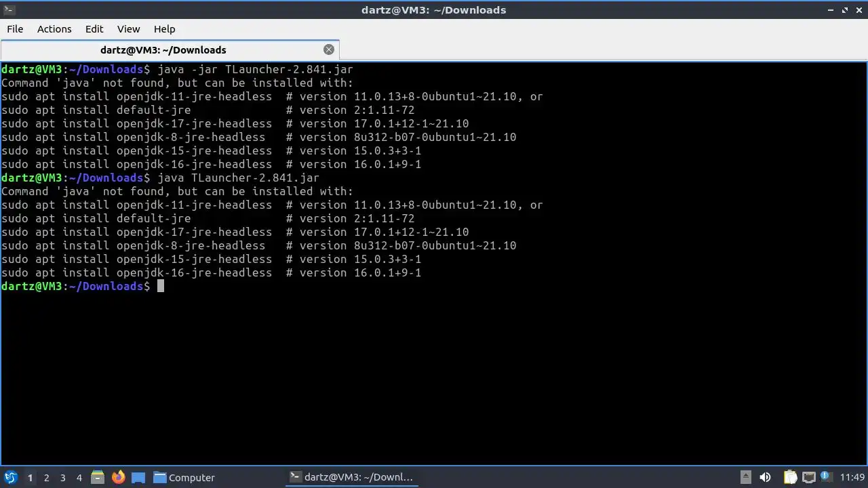The height and width of the screenshot is (488, 868).
Task: Click the second "Command 'java' not found" line
Action: click(177, 191)
